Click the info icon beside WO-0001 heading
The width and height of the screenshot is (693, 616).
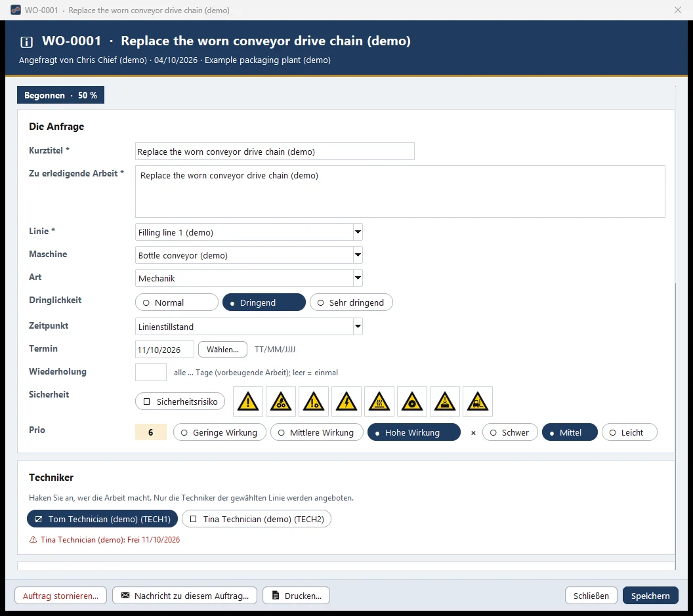tap(26, 41)
